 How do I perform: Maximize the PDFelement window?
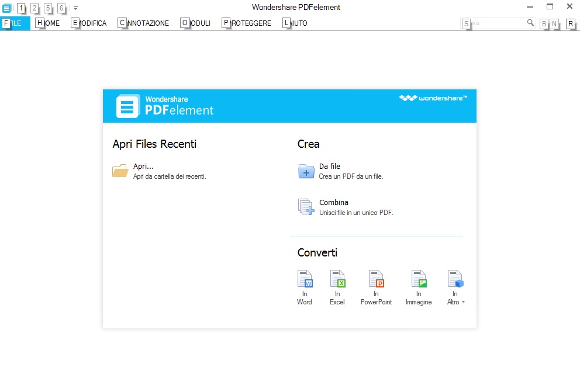click(550, 7)
